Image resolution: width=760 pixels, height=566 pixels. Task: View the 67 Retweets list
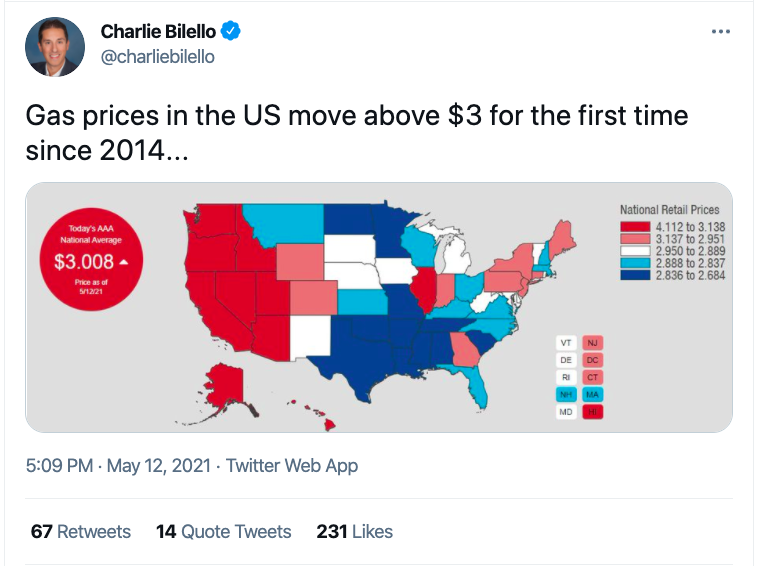point(81,531)
